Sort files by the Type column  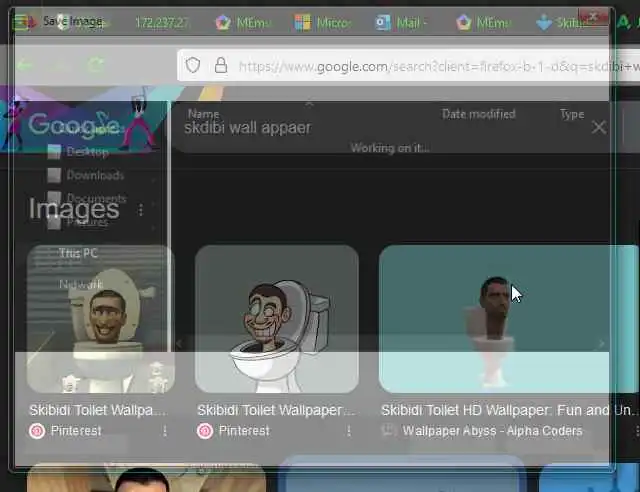pyautogui.click(x=572, y=114)
